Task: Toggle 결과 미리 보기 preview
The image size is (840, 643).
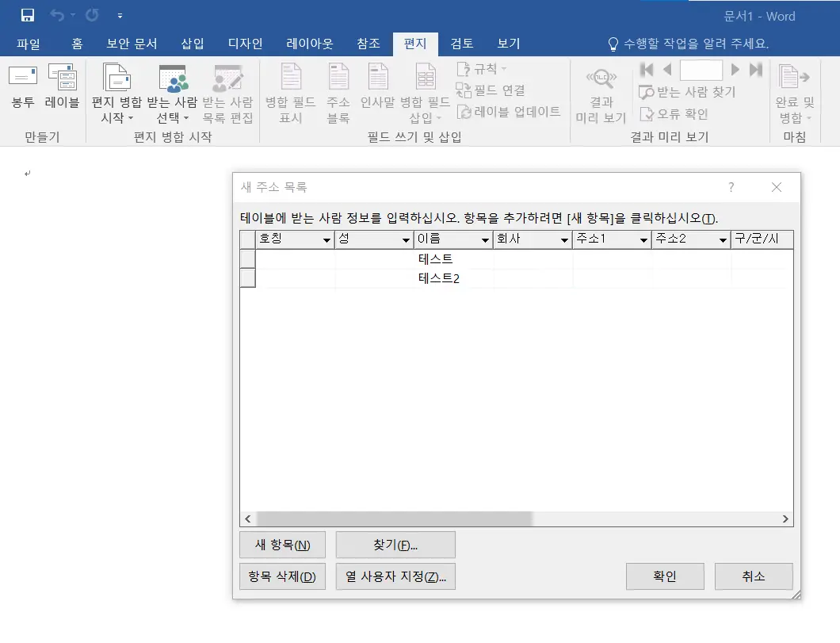Action: tap(601, 94)
